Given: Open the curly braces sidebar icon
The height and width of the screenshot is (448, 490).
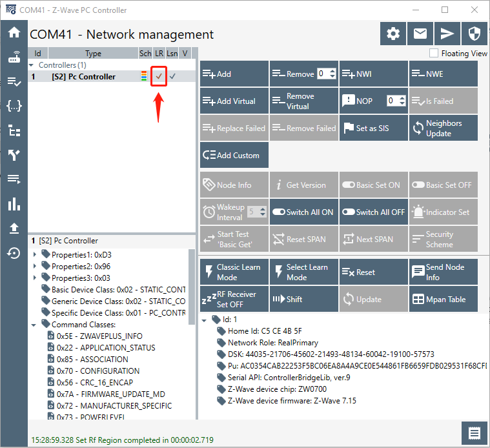Looking at the screenshot, I should pyautogui.click(x=14, y=106).
